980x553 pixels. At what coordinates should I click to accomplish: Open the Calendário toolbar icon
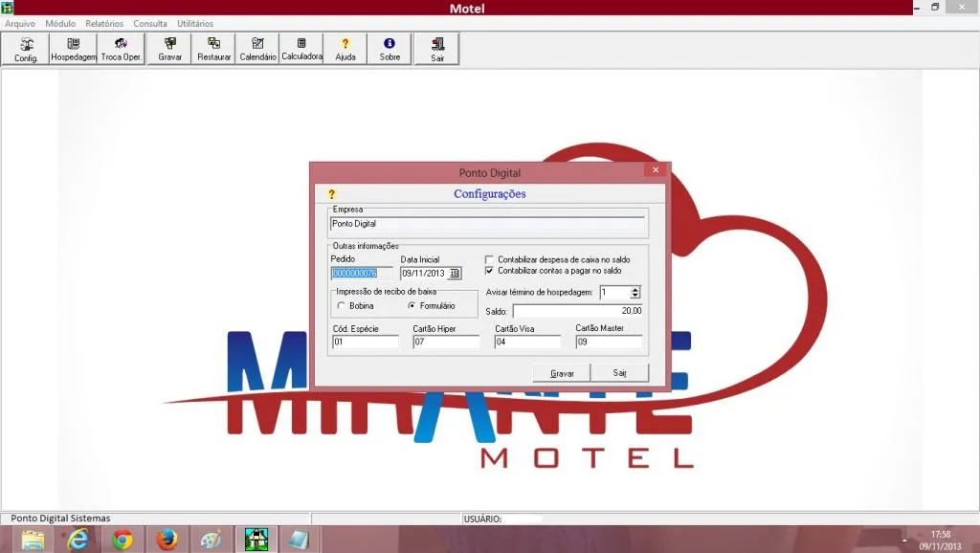pos(257,49)
